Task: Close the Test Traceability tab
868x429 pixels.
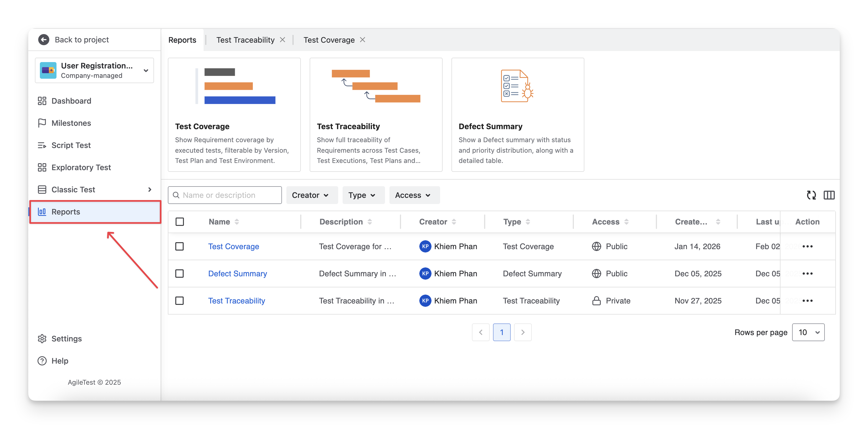Action: pyautogui.click(x=283, y=40)
